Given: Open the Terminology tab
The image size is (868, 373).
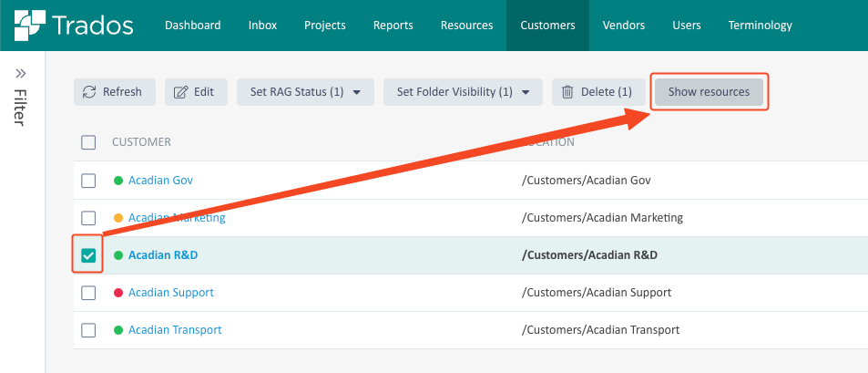Looking at the screenshot, I should [x=760, y=26].
